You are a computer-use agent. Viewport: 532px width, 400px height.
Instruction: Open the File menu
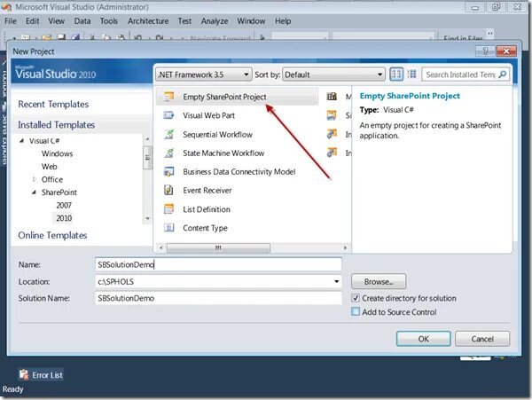coord(11,21)
